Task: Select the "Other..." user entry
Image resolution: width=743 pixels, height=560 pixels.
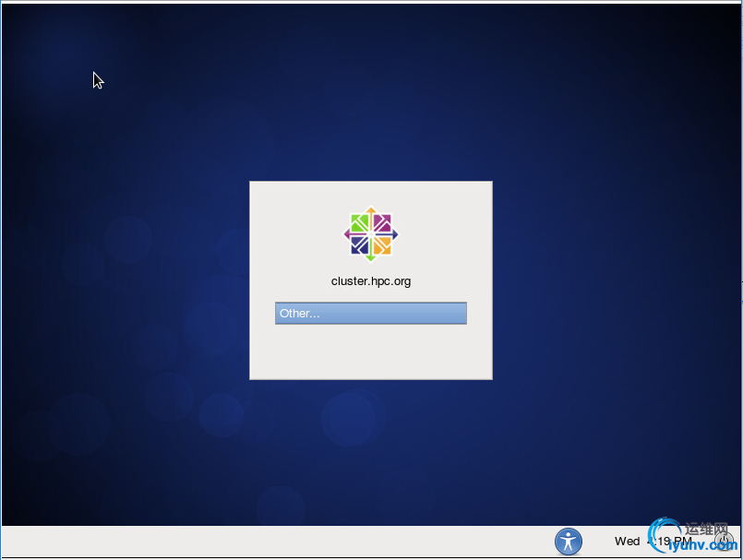Action: click(370, 313)
